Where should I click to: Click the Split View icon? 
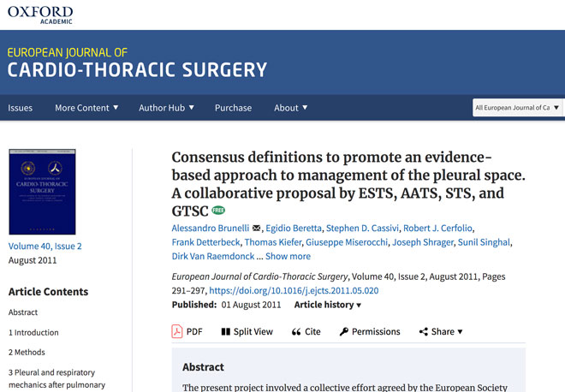[x=225, y=331]
